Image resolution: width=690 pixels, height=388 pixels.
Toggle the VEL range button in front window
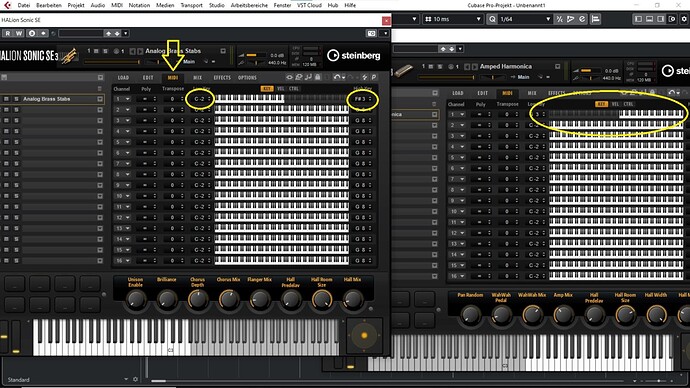(281, 88)
